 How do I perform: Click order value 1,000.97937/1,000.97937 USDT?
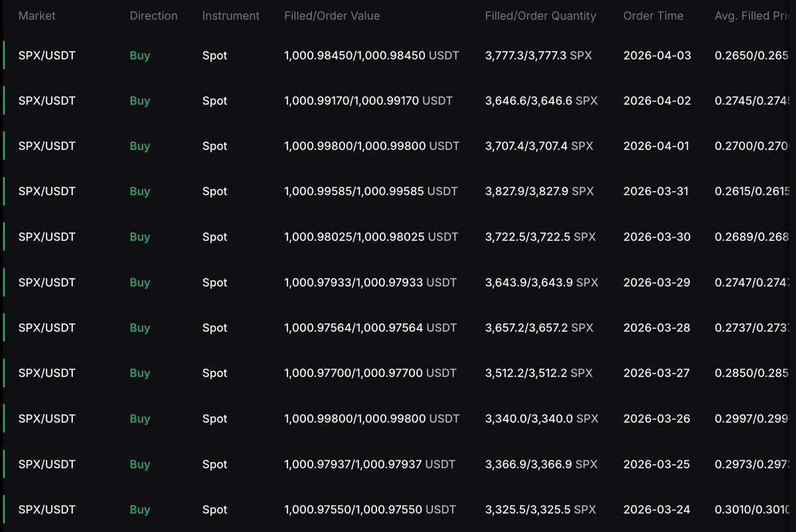pyautogui.click(x=370, y=464)
